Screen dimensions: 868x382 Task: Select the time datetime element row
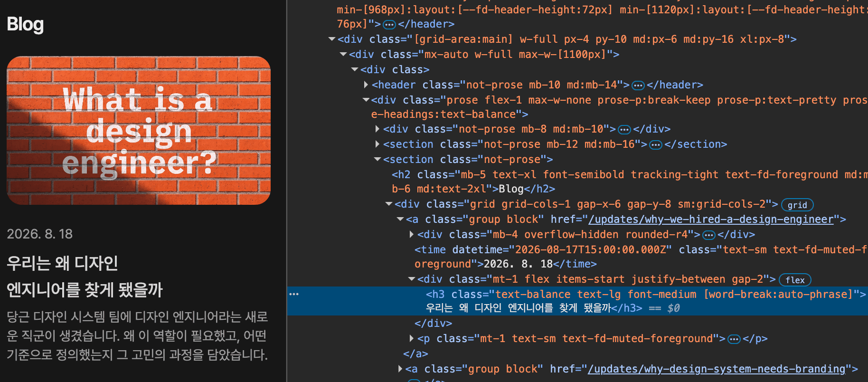tap(577, 257)
